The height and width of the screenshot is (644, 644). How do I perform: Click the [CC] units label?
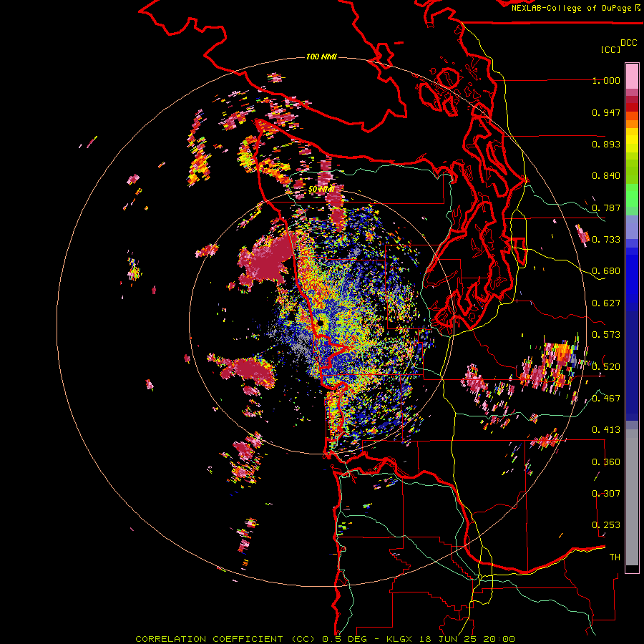tap(610, 49)
